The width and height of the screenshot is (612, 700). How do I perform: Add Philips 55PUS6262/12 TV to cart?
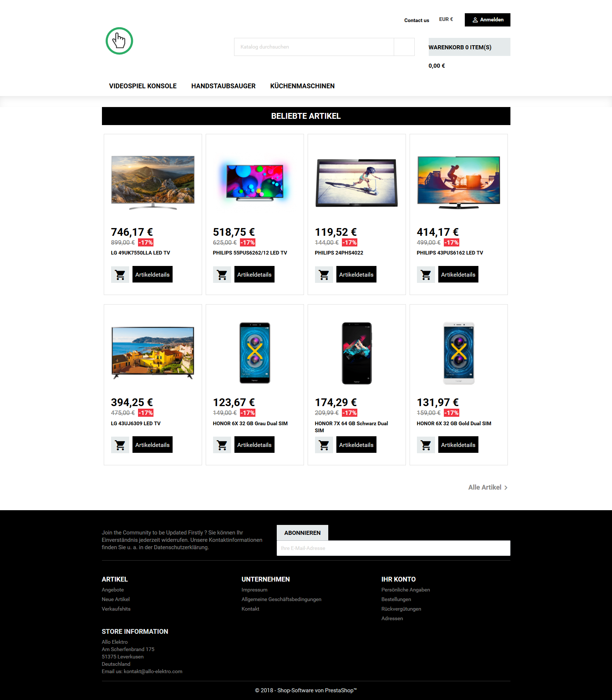point(222,274)
